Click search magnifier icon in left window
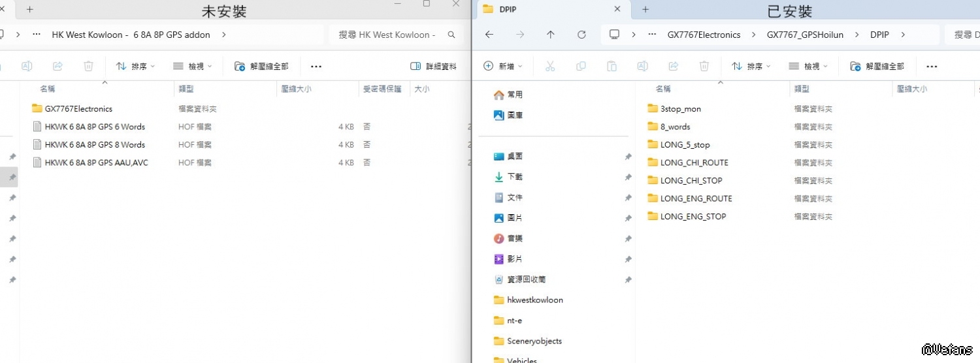The image size is (980, 363). click(x=451, y=35)
